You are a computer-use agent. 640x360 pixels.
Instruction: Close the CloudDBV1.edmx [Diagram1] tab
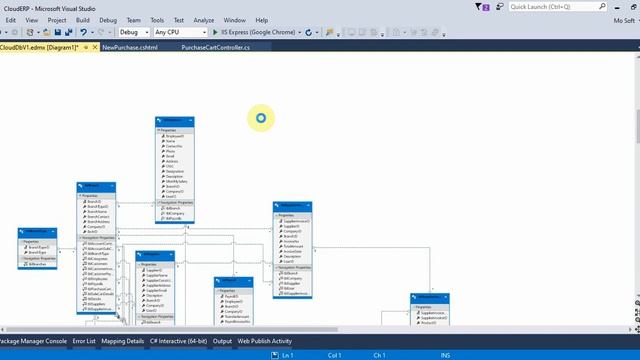(x=95, y=47)
